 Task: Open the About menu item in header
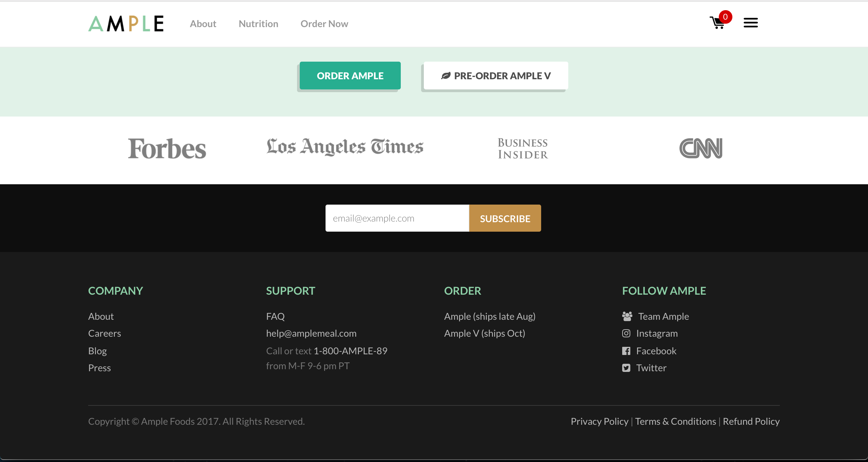click(203, 24)
